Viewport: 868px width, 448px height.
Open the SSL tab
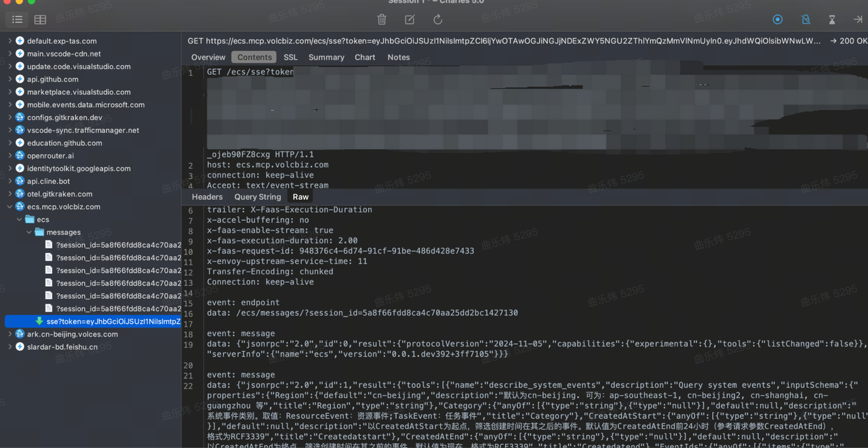[x=290, y=58]
